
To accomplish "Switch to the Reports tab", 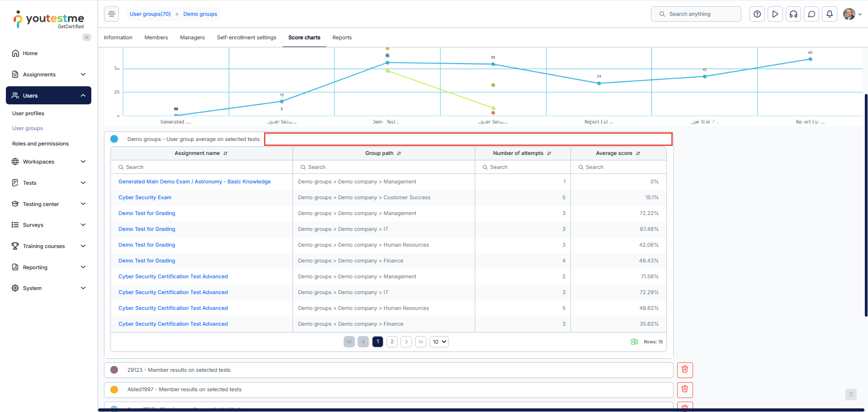I will [342, 37].
